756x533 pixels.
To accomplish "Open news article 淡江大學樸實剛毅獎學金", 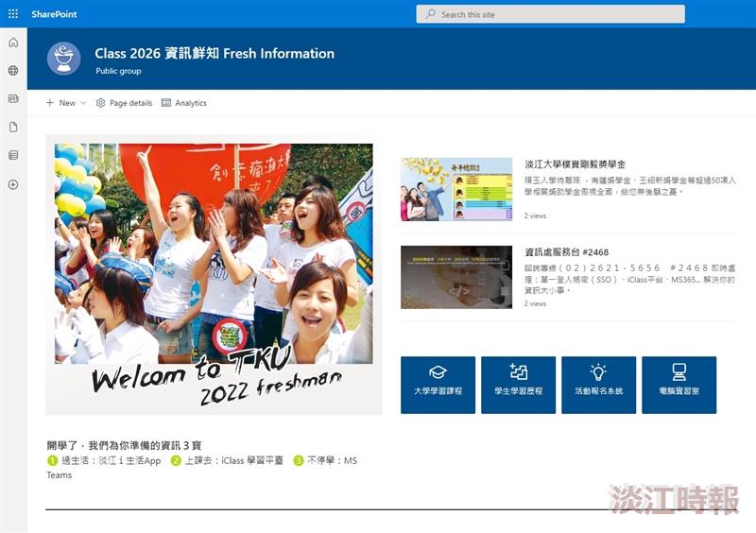I will click(x=576, y=164).
